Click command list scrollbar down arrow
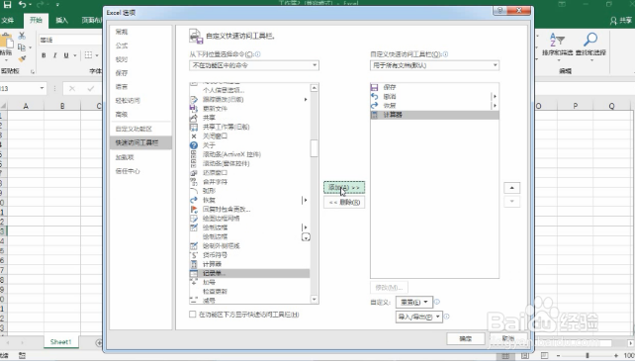This screenshot has height=364, width=635. 315,300
